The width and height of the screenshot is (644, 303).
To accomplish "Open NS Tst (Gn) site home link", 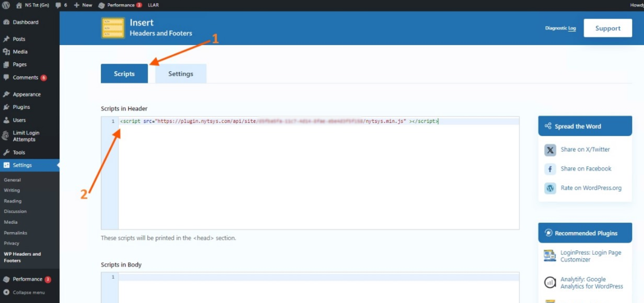I will point(32,5).
